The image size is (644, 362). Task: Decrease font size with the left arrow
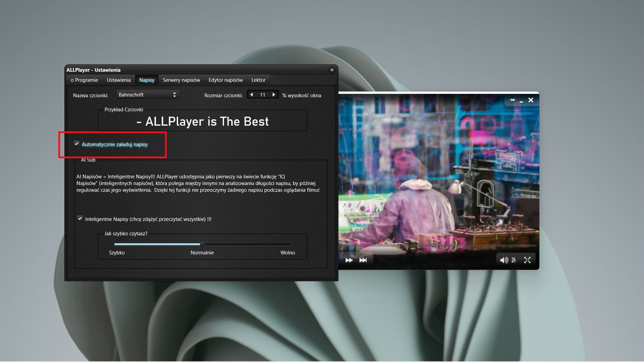click(x=252, y=95)
